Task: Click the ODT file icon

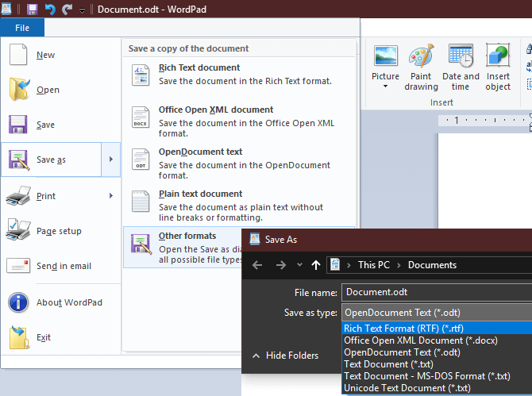Action: [141, 159]
